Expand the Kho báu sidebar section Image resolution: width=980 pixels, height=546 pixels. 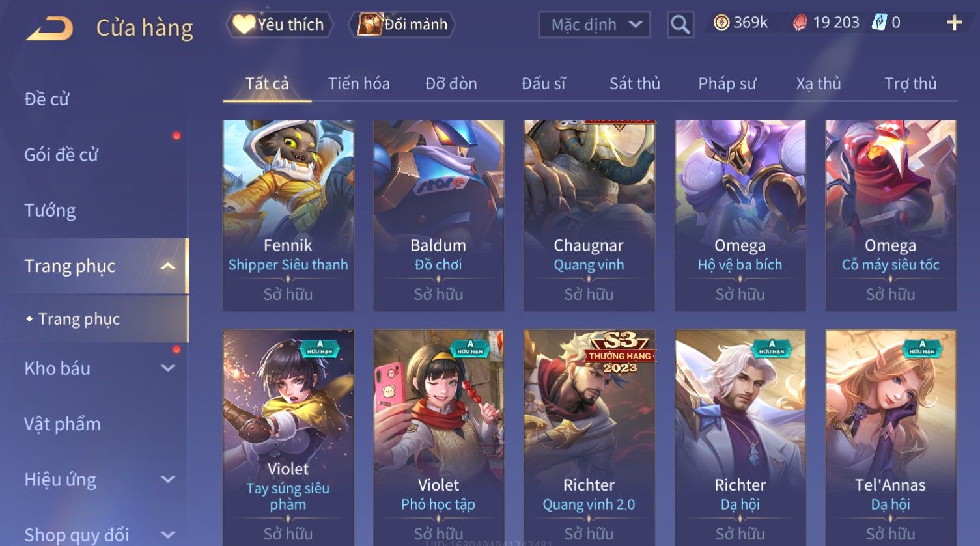167,368
